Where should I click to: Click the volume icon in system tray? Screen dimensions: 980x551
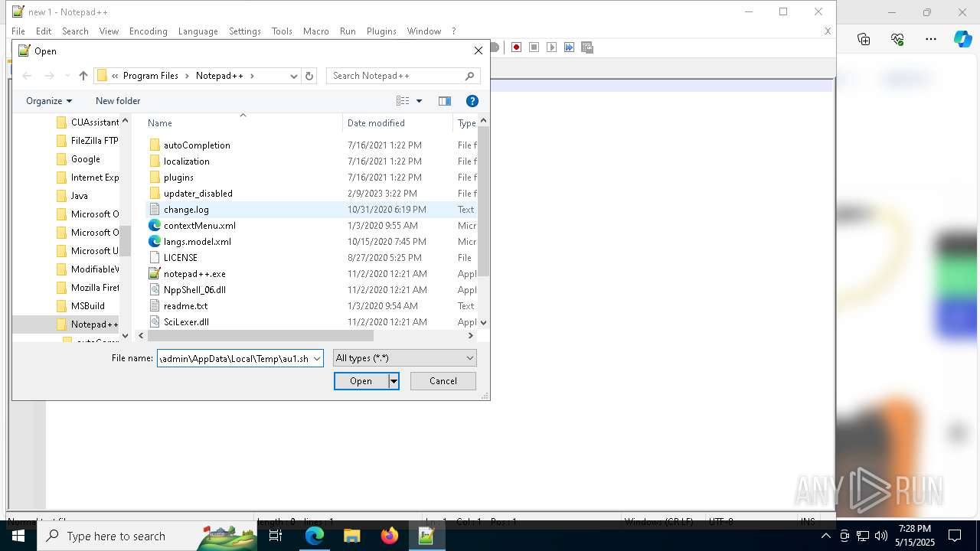[880, 536]
